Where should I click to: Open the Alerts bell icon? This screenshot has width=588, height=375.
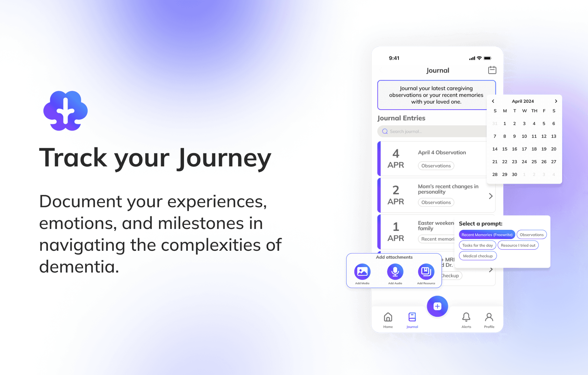point(466,317)
